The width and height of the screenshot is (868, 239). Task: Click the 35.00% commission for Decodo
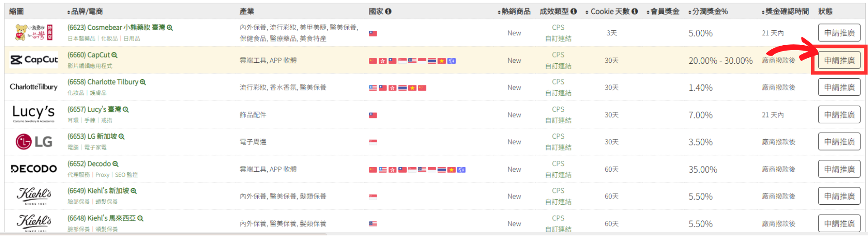tap(703, 169)
